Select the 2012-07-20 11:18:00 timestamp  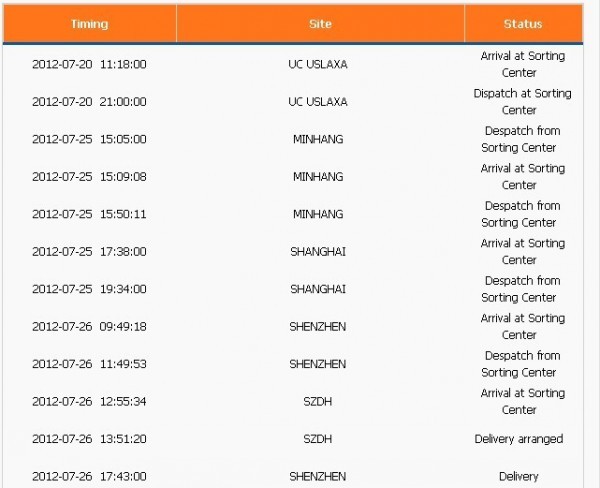point(89,64)
